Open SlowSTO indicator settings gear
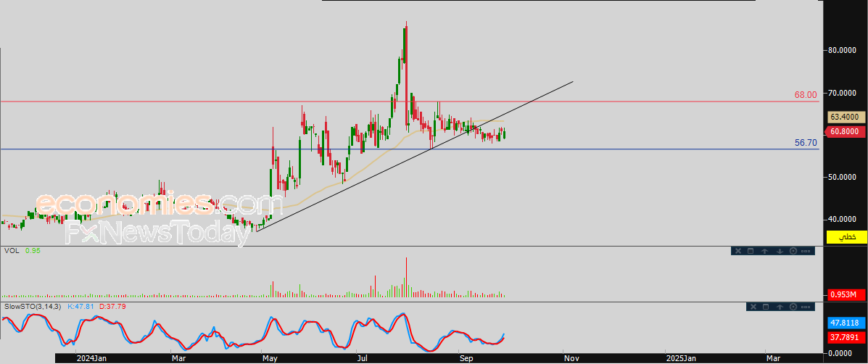The image size is (868, 364). coord(793,307)
